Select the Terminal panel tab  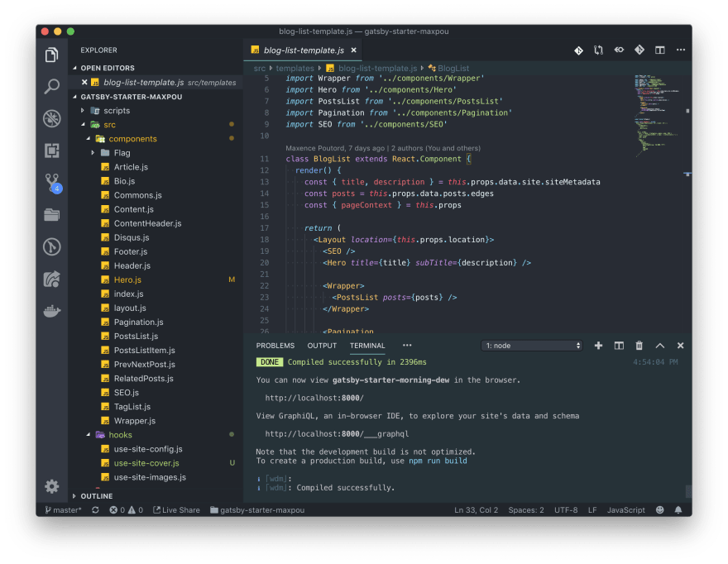point(367,346)
